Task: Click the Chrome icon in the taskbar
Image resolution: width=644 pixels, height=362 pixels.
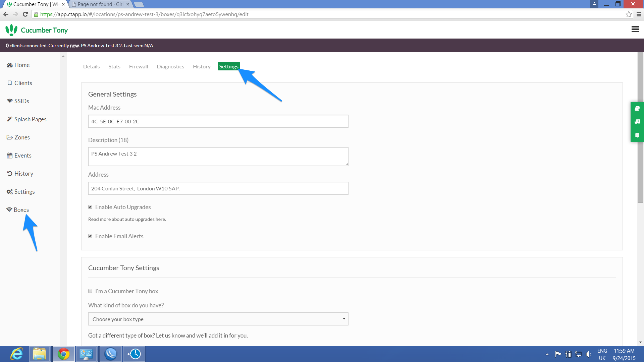Action: (63, 354)
